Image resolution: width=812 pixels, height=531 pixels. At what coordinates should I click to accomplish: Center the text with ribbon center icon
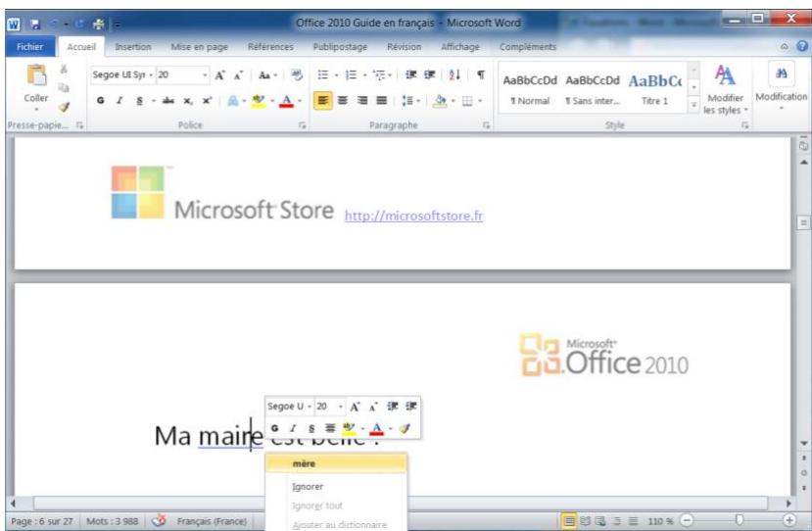point(343,101)
